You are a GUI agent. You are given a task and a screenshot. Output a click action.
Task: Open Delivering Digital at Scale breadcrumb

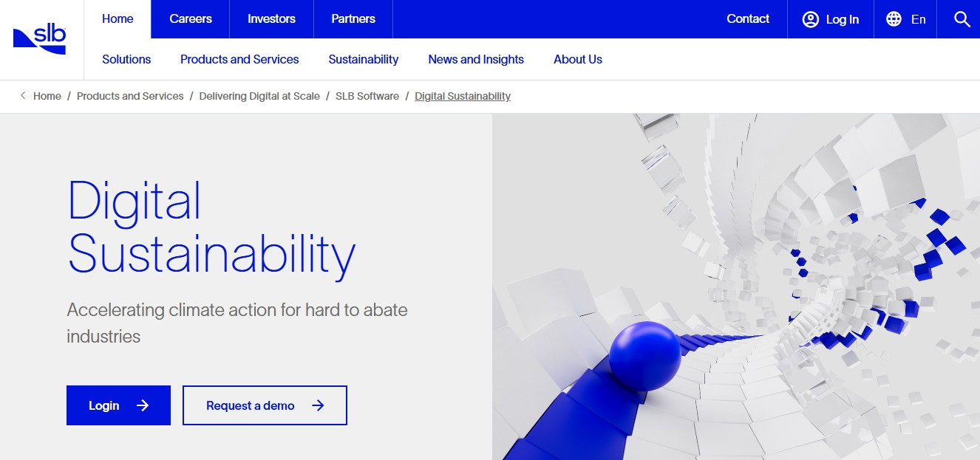tap(259, 96)
